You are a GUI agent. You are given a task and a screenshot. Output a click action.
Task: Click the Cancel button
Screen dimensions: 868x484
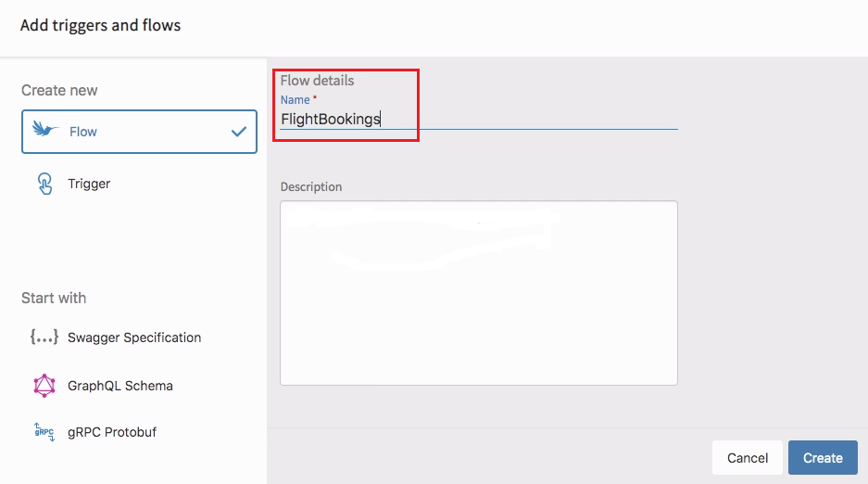748,458
